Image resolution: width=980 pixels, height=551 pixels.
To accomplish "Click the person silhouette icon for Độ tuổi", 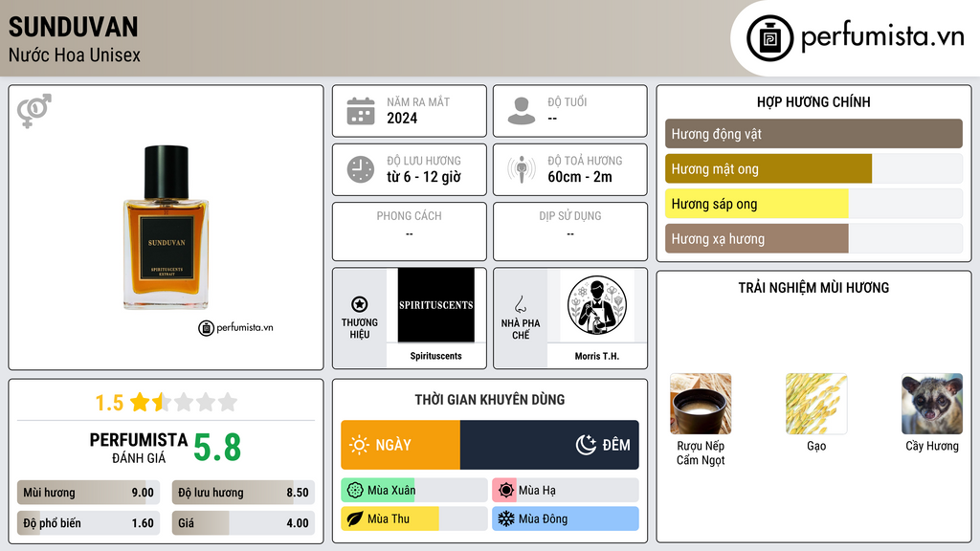I will coord(522,111).
